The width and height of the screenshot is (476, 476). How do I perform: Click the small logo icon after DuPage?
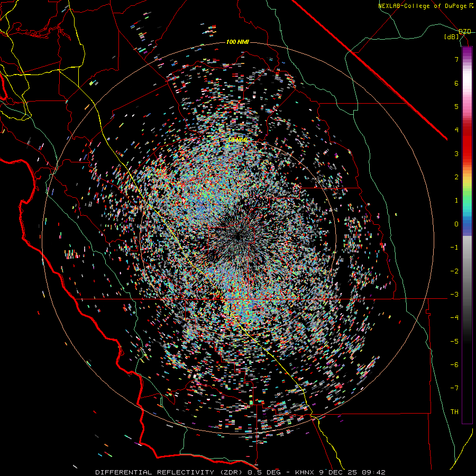click(471, 6)
